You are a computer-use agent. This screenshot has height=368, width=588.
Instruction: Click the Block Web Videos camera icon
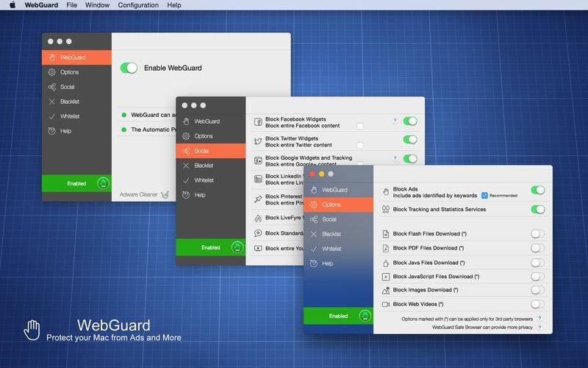click(x=385, y=304)
